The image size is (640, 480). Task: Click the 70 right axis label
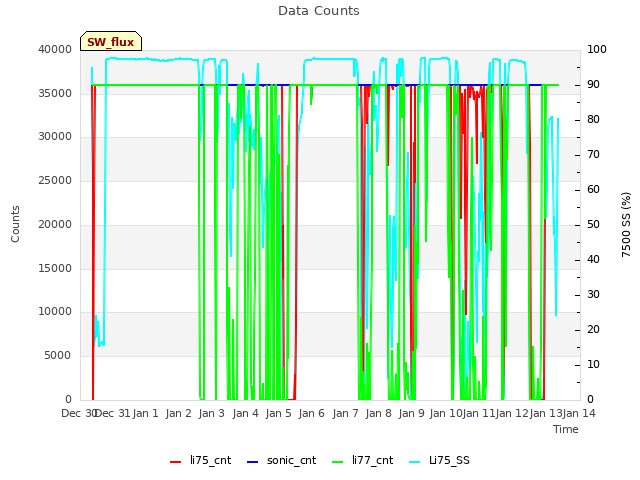pos(593,154)
